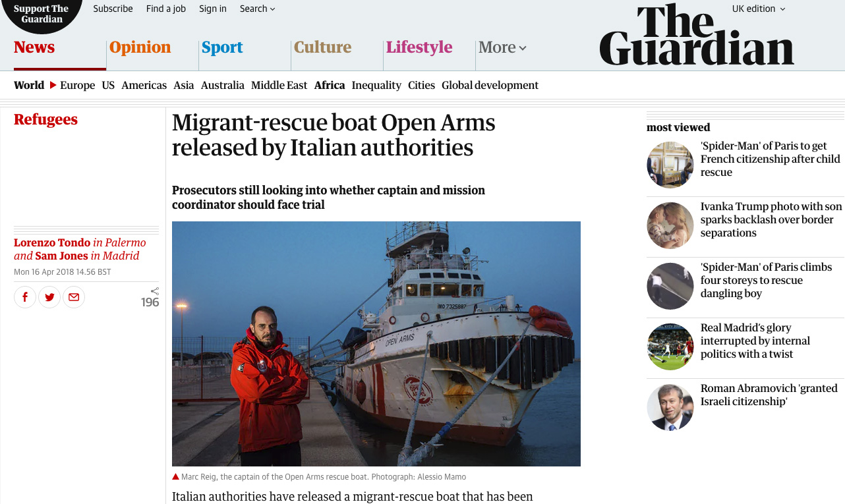Click the Open Arms boat photo
845x504 pixels.
(376, 344)
